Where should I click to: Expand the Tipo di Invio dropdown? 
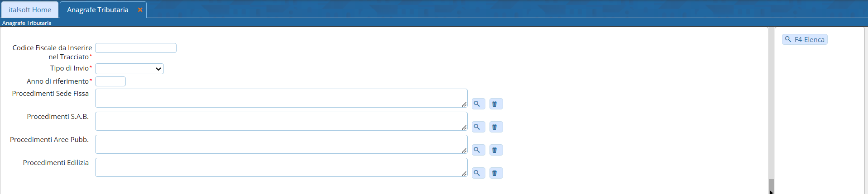pyautogui.click(x=129, y=69)
